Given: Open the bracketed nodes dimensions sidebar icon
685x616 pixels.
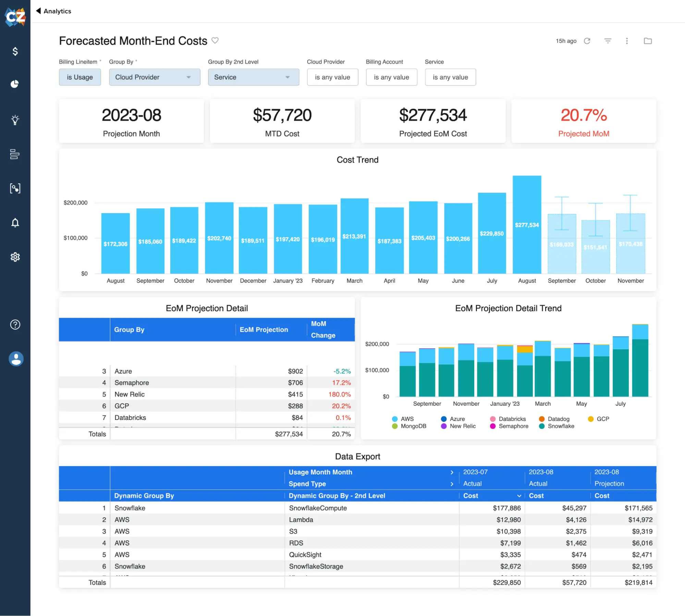Looking at the screenshot, I should pyautogui.click(x=15, y=188).
